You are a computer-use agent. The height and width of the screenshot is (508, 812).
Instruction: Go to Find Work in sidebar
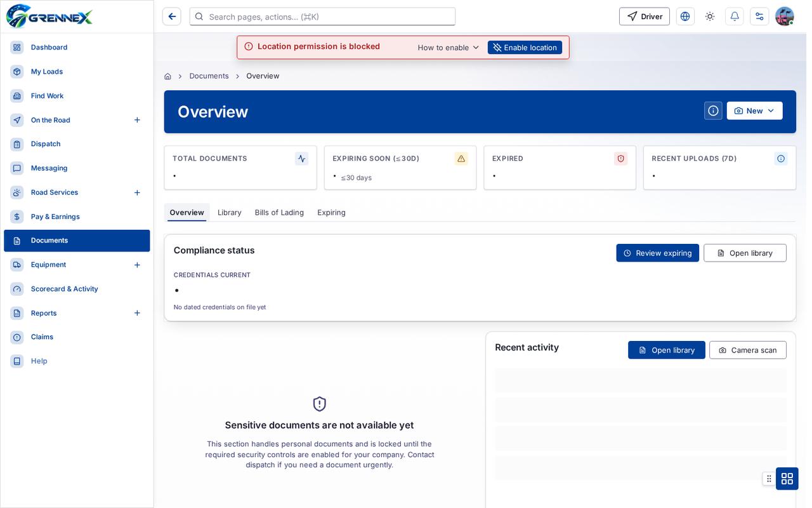[77, 96]
